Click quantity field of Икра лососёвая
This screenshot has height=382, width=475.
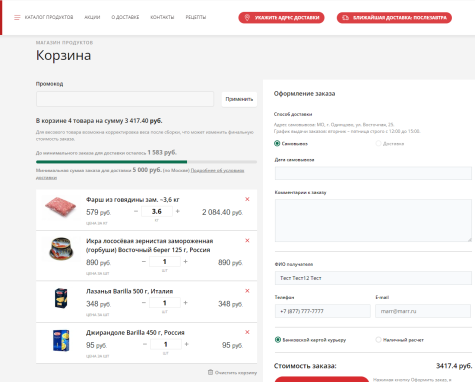point(165,262)
